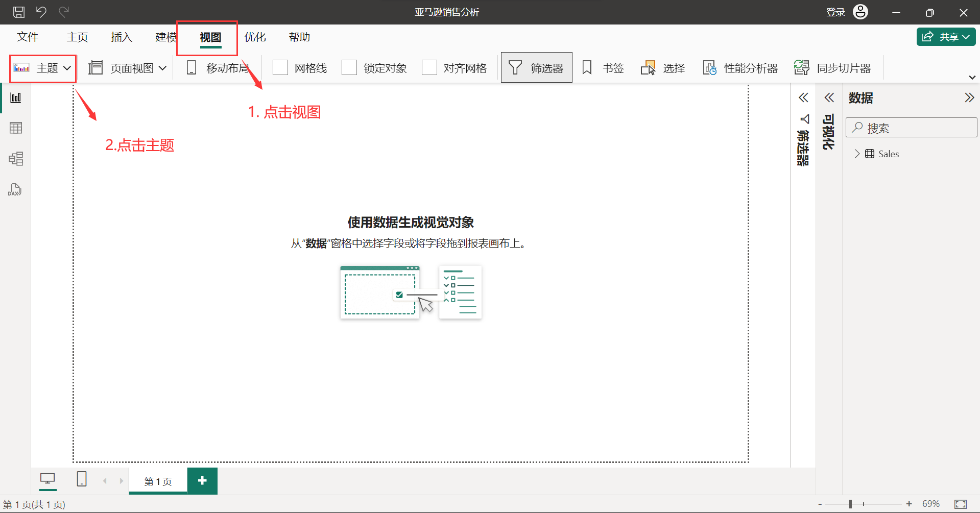Viewport: 980px width, 513px height.
Task: Click the 搜索 field in data pane
Action: pos(912,128)
